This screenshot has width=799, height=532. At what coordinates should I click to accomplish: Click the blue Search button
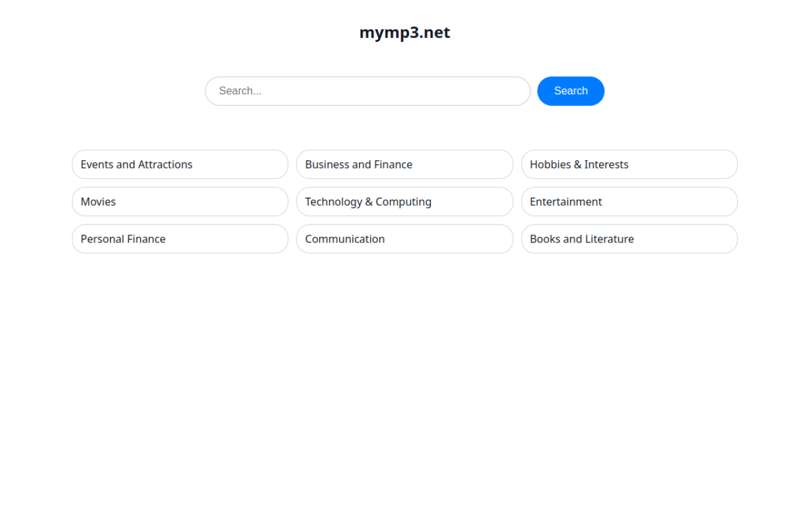point(571,91)
